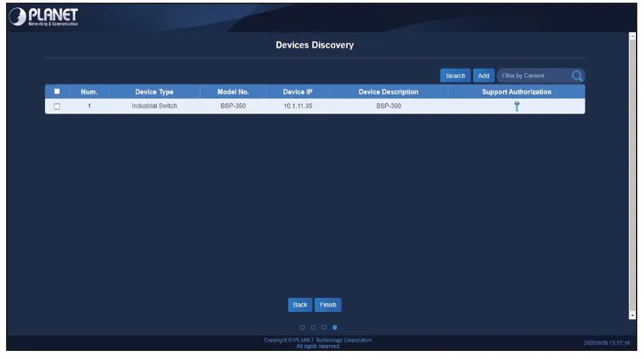Click the Search button
The width and height of the screenshot is (644, 359).
pos(456,75)
